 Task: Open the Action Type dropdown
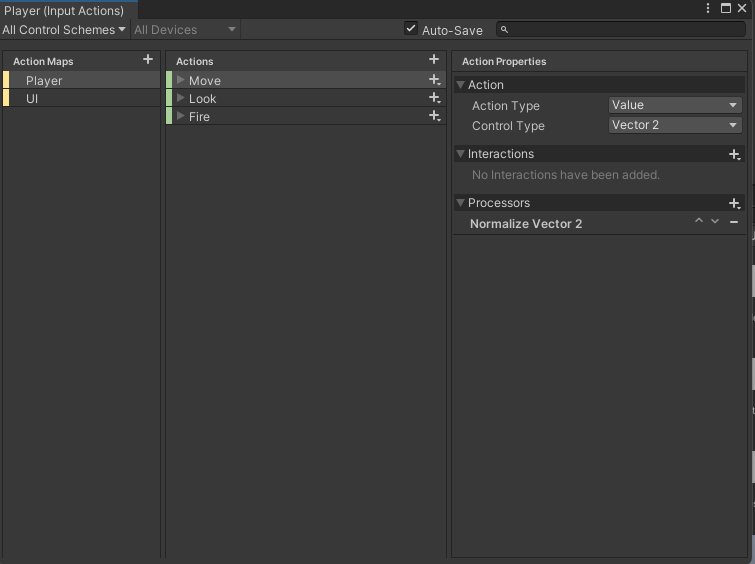pos(675,105)
